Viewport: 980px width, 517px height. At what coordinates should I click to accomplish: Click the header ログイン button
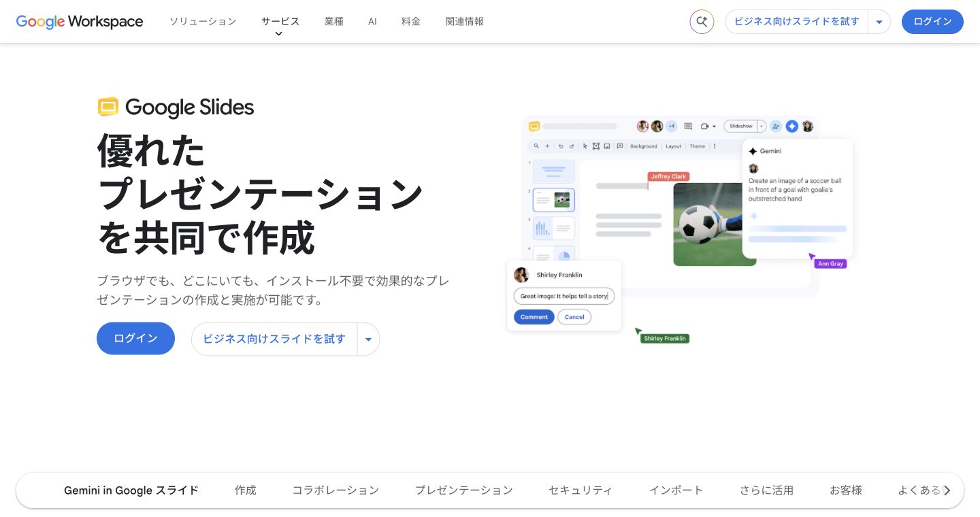click(x=932, y=22)
